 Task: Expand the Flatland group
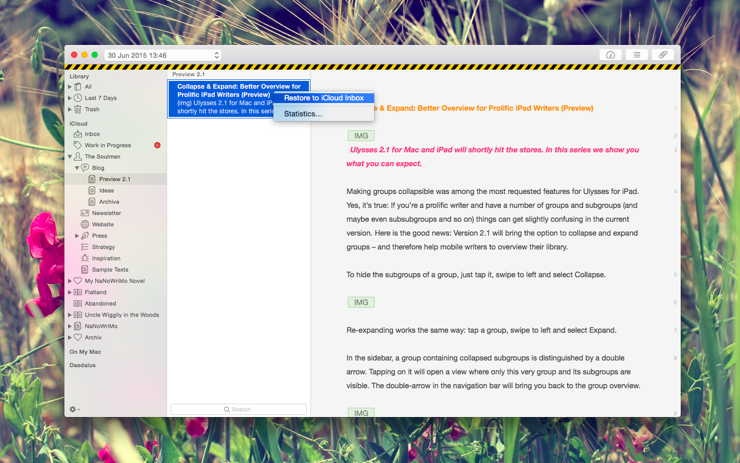70,292
